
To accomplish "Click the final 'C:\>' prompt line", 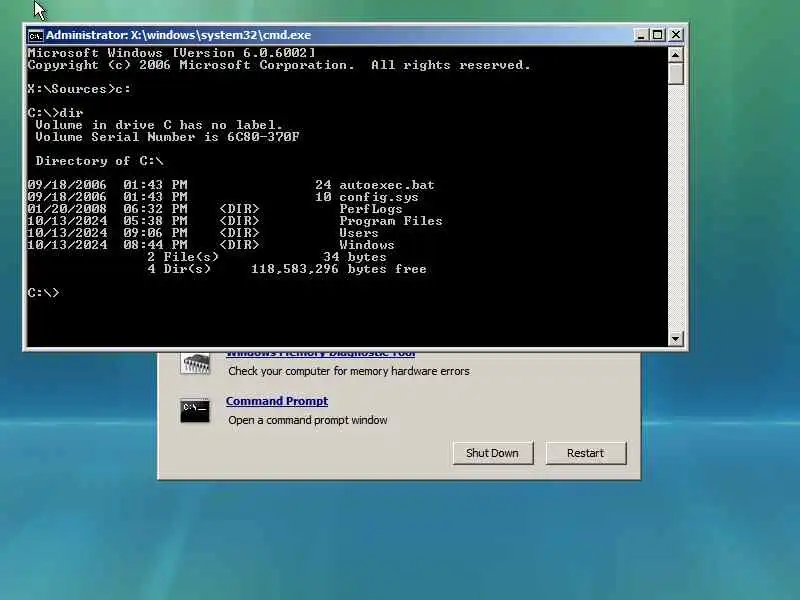I will click(43, 293).
